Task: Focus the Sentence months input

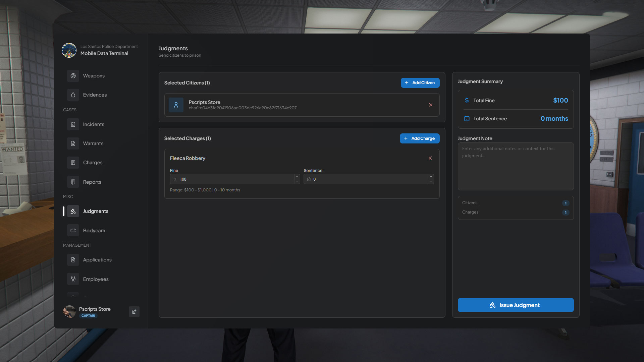Action: pyautogui.click(x=369, y=179)
